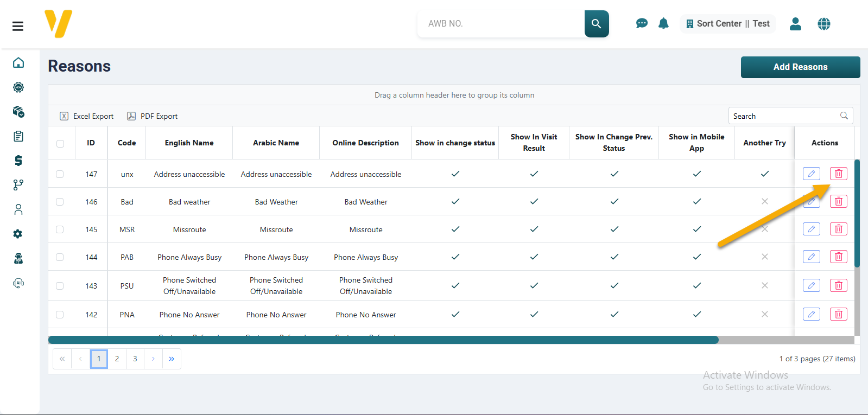The width and height of the screenshot is (868, 415).
Task: Open the chat messages icon
Action: 642,23
